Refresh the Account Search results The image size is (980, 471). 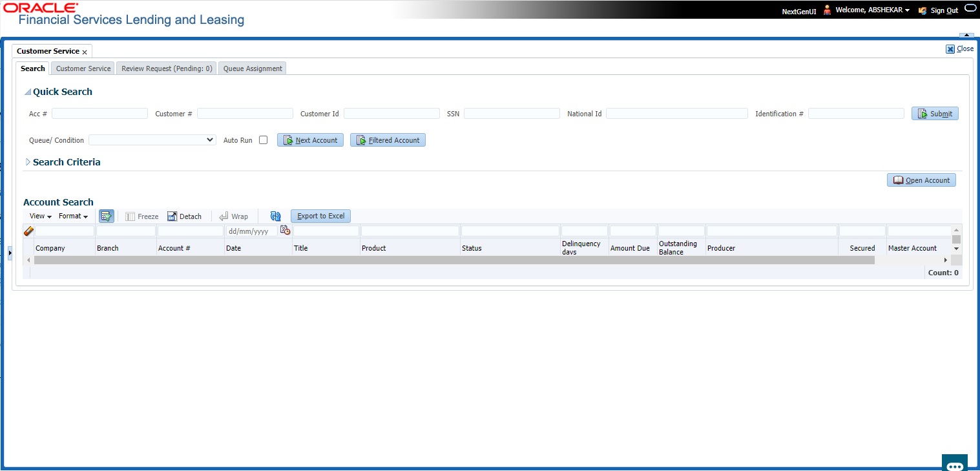276,216
